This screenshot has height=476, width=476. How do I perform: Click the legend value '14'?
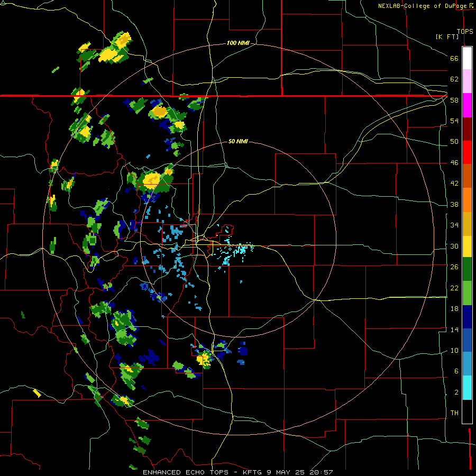[x=454, y=329]
